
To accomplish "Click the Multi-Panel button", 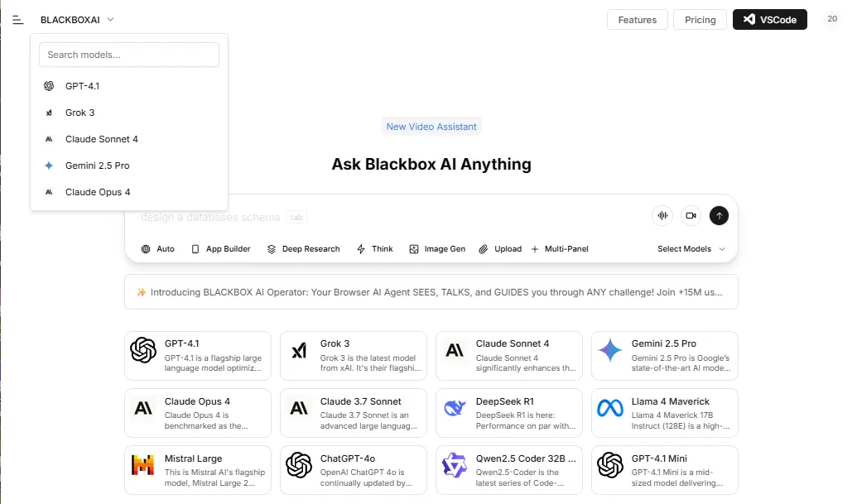I will [560, 249].
